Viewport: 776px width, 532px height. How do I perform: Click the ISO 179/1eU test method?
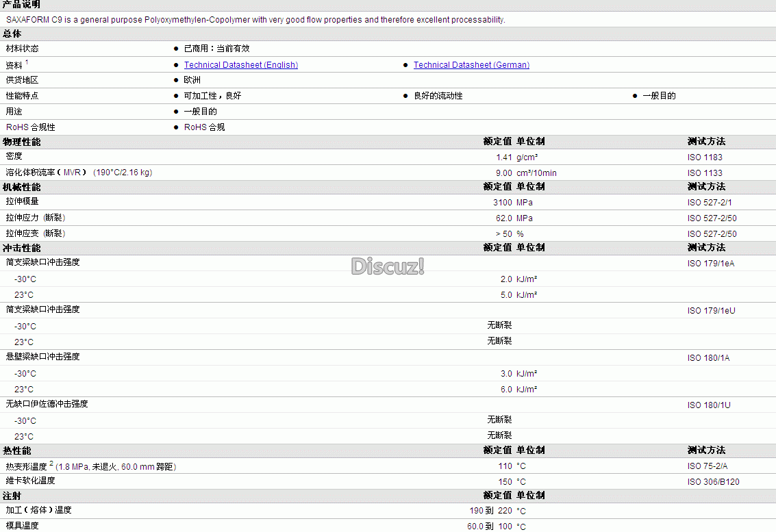[711, 311]
